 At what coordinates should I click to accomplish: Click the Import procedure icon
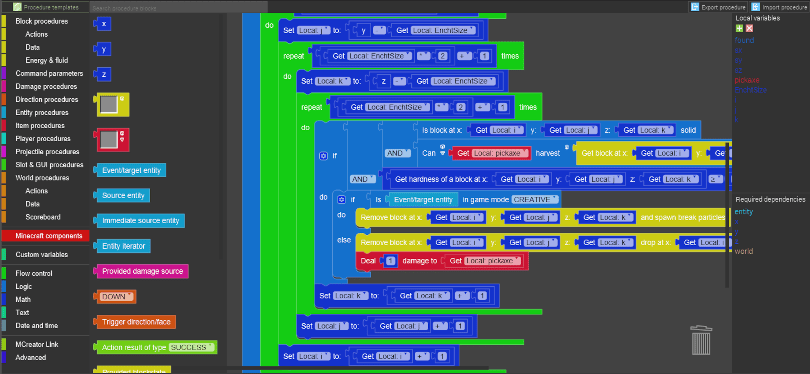(x=755, y=7)
